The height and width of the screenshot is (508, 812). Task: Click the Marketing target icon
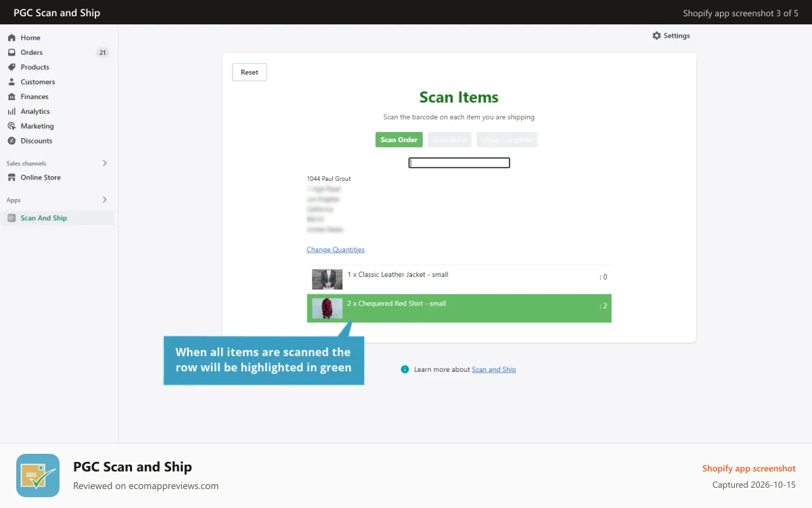(x=12, y=126)
